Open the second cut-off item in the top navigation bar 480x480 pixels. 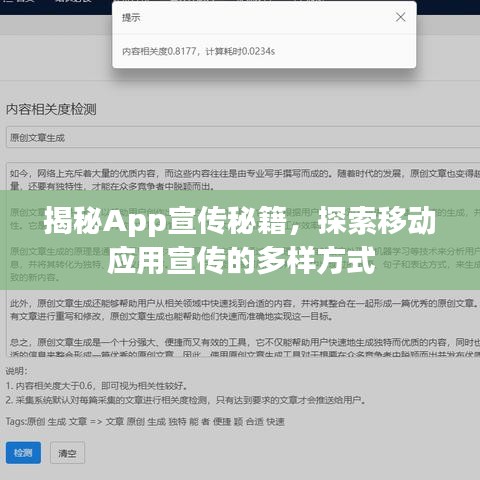(73, 1)
